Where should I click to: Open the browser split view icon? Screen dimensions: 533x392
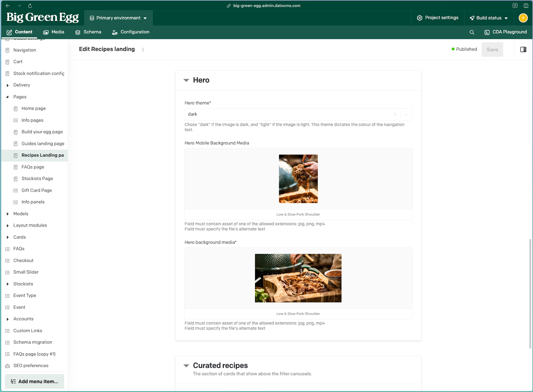526,6
